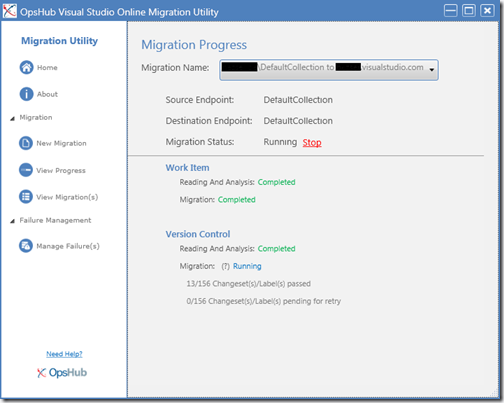This screenshot has width=504, height=403.
Task: Select the View Progress icon
Action: pyautogui.click(x=26, y=170)
